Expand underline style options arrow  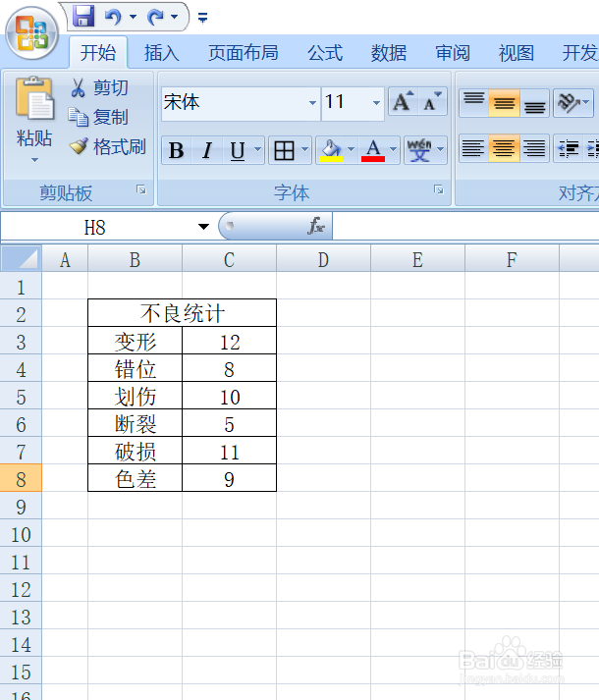(257, 149)
